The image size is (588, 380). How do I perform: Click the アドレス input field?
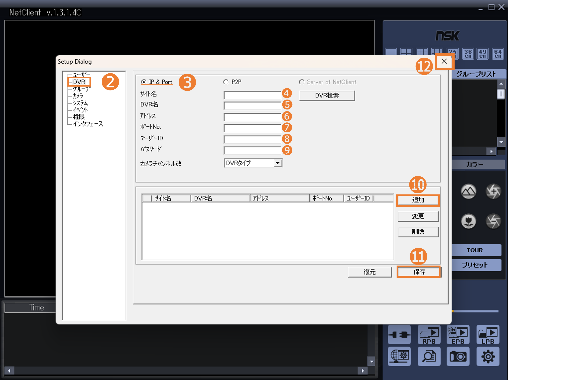[x=252, y=117]
